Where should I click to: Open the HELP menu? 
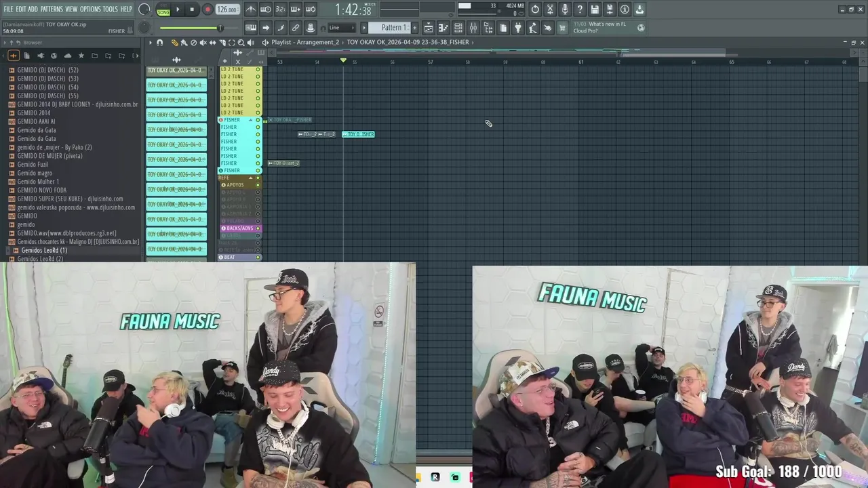(x=126, y=9)
